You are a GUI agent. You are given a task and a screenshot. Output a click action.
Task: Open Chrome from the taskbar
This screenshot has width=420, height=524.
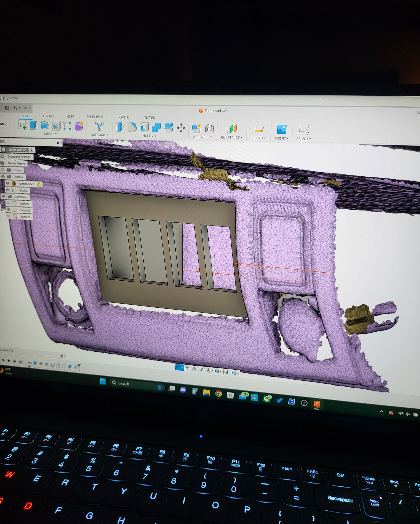click(218, 394)
